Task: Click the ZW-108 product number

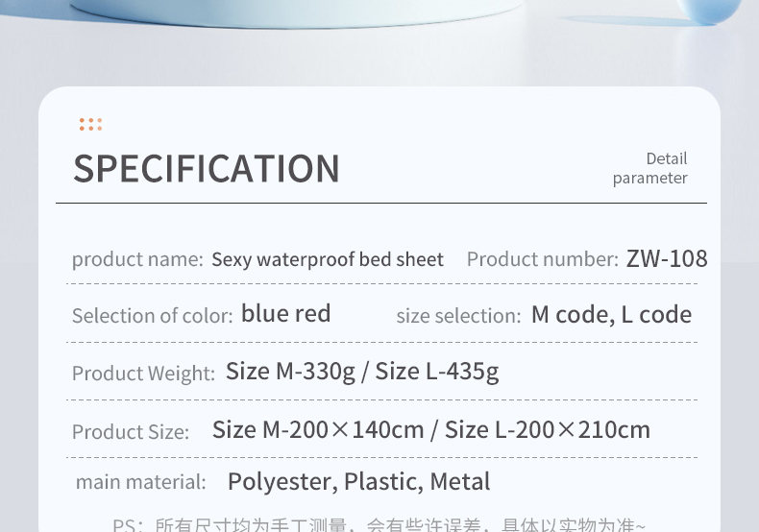Action: click(x=667, y=258)
